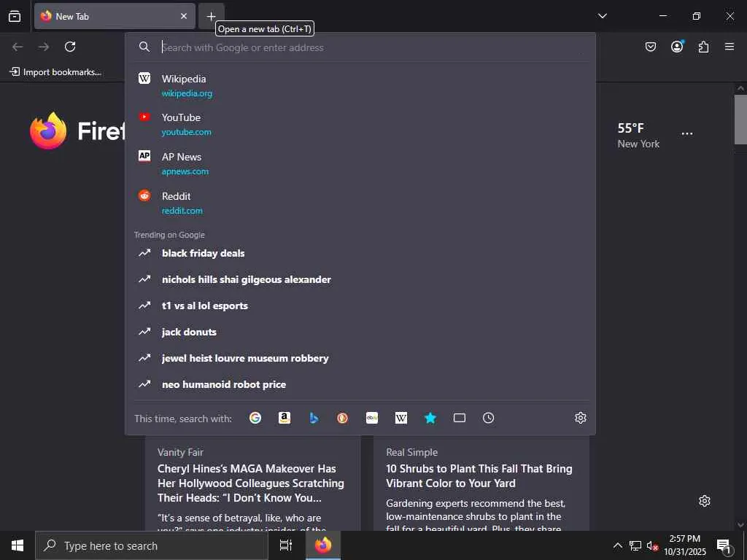Viewport: 747px width, 560px height.
Task: Open the Reddit suggestion
Action: 360,203
